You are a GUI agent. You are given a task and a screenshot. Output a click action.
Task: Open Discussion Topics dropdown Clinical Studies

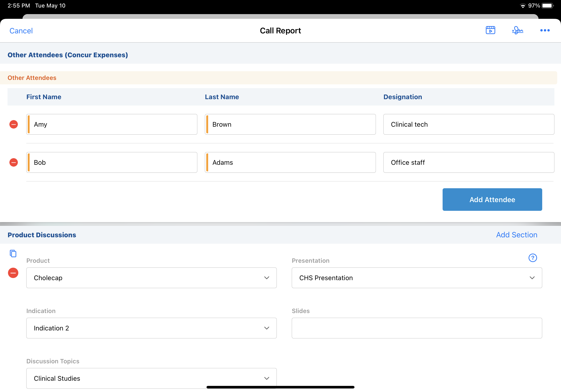[x=151, y=378]
